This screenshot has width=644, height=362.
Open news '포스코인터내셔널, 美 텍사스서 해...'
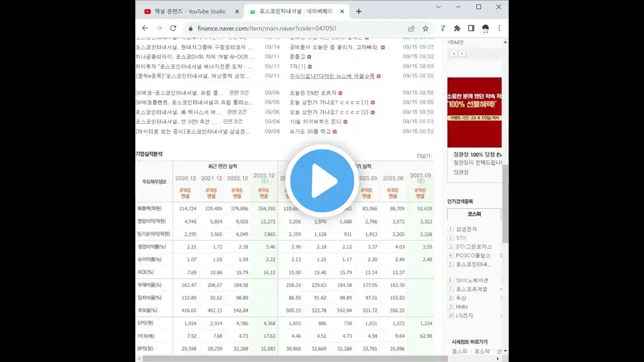tap(179, 112)
